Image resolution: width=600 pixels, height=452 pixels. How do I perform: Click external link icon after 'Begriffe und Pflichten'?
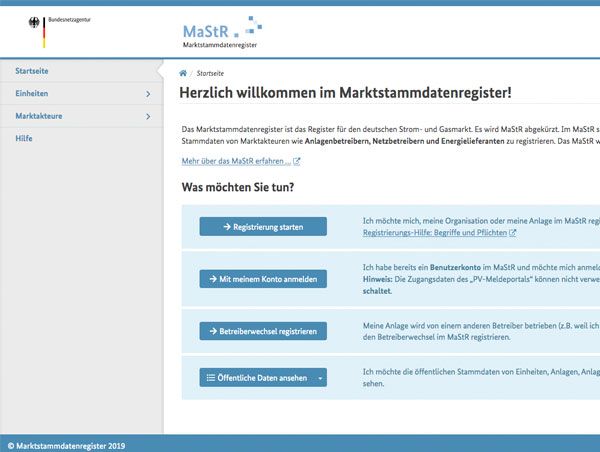point(513,232)
